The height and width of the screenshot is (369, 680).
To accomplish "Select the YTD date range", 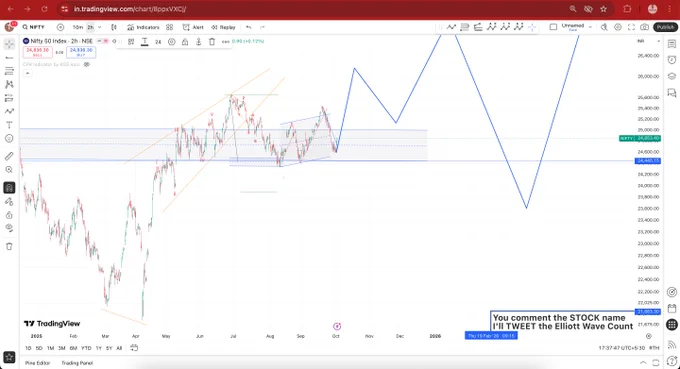I will (x=86, y=348).
